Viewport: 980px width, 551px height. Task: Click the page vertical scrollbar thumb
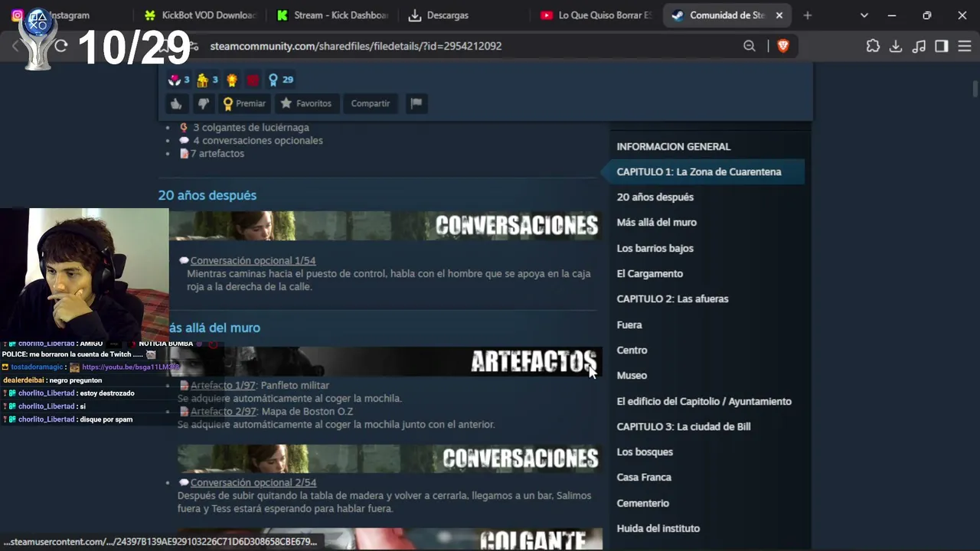[975, 90]
